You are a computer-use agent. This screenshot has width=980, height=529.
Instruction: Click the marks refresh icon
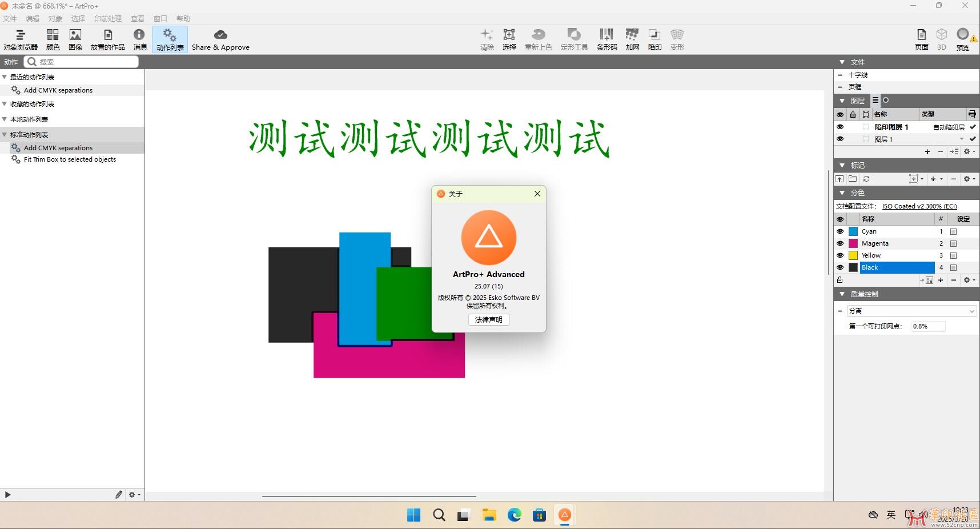[866, 179]
